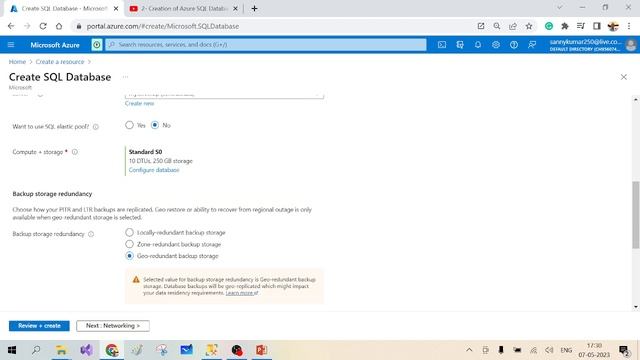Click the vertical scrollbar thumb of the form

636,214
